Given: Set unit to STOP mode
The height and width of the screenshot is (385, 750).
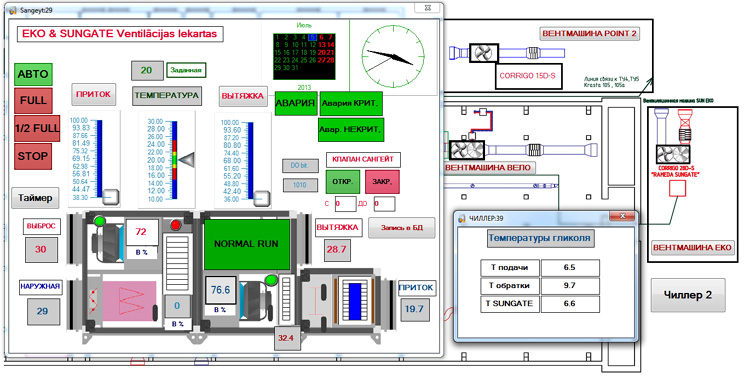Looking at the screenshot, I should tap(33, 156).
